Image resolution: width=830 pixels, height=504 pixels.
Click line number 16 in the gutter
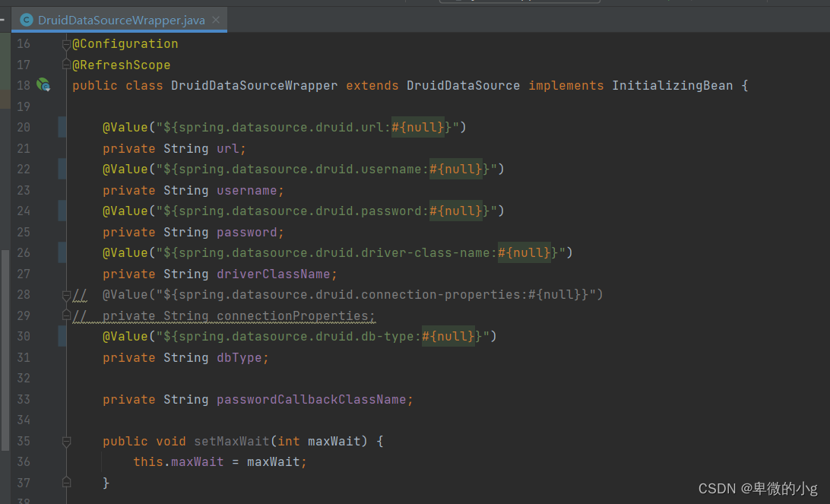click(x=24, y=44)
